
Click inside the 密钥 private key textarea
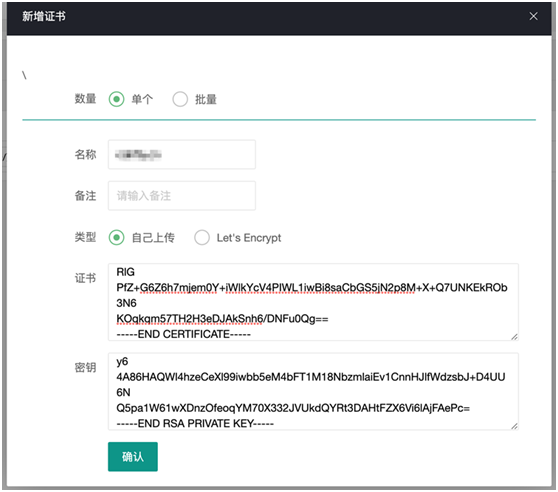[313, 391]
